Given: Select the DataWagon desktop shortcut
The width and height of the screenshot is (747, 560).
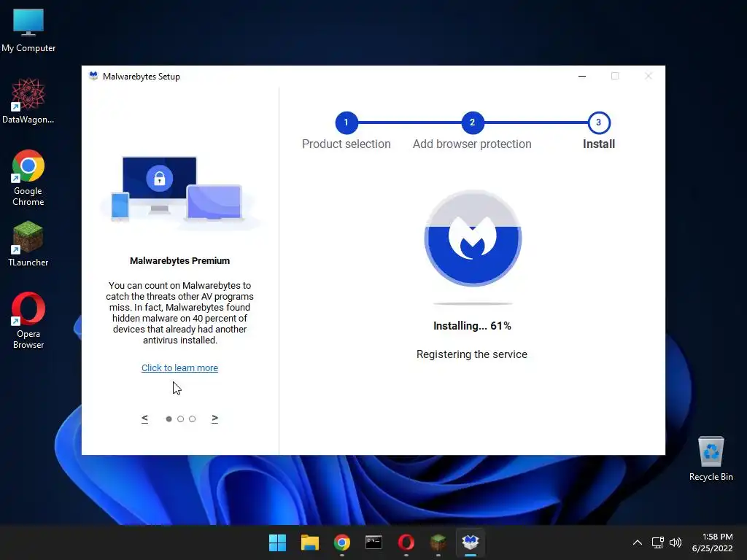Looking at the screenshot, I should tap(28, 101).
